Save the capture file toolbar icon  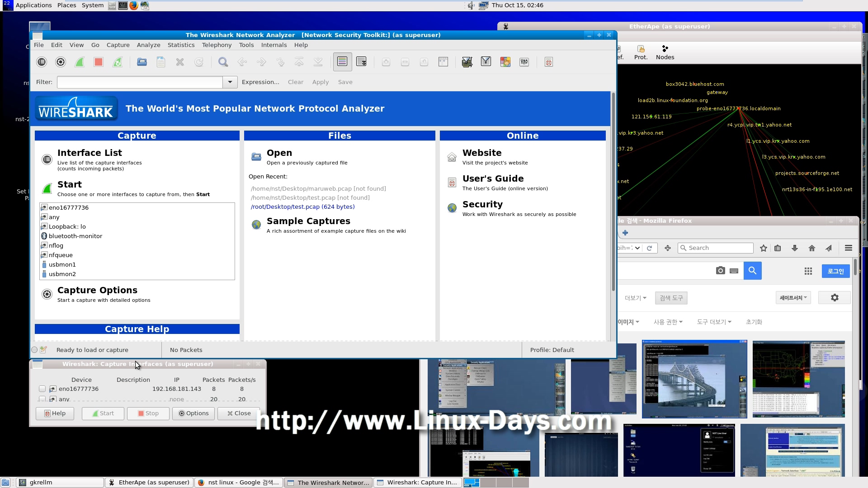(x=161, y=62)
